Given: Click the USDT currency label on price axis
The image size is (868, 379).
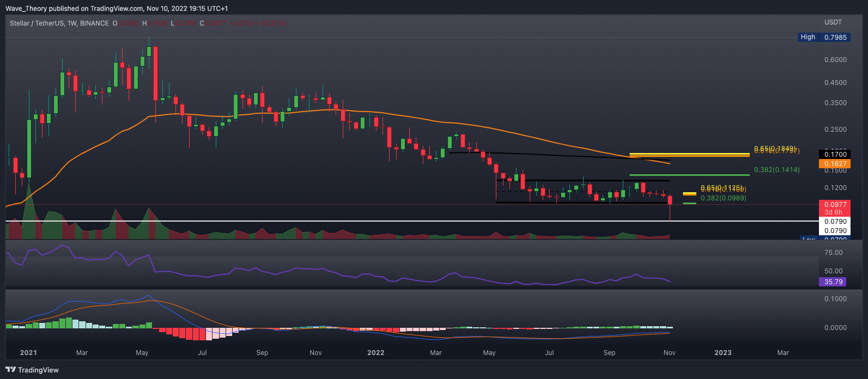Looking at the screenshot, I should click(x=833, y=22).
